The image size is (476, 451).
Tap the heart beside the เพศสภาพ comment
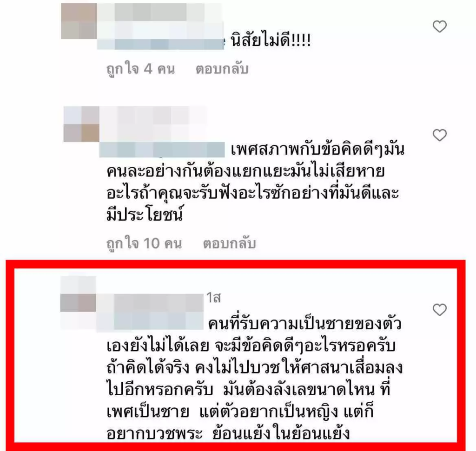tap(439, 135)
